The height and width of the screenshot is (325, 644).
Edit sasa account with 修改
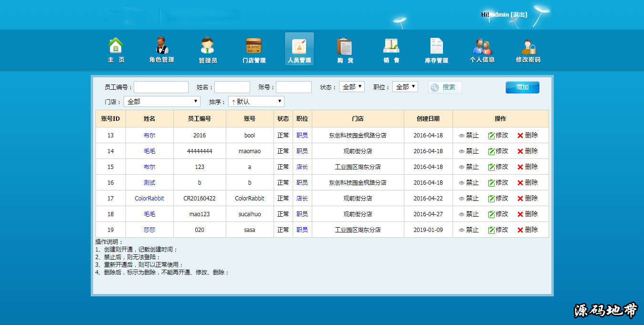(498, 230)
